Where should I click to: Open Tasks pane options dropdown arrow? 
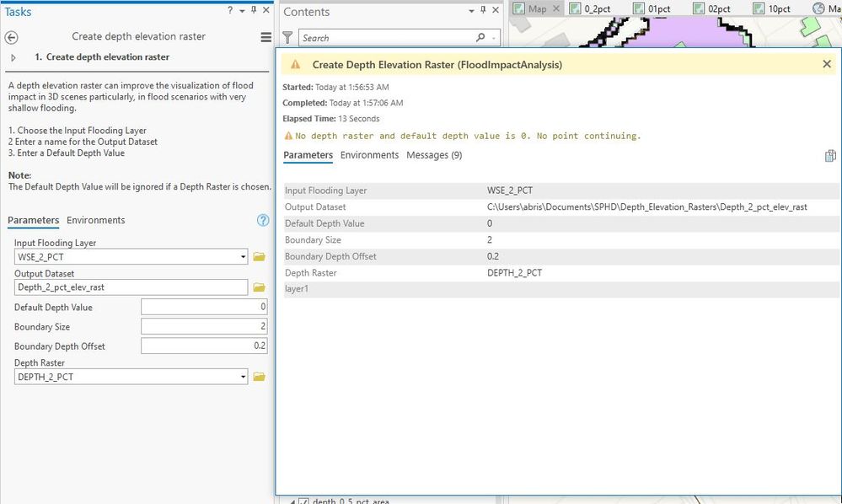(242, 11)
